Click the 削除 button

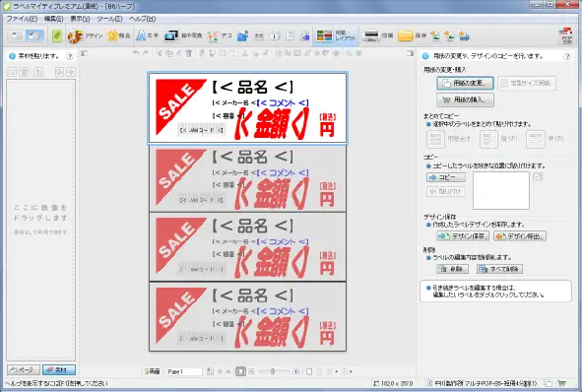[x=452, y=269]
